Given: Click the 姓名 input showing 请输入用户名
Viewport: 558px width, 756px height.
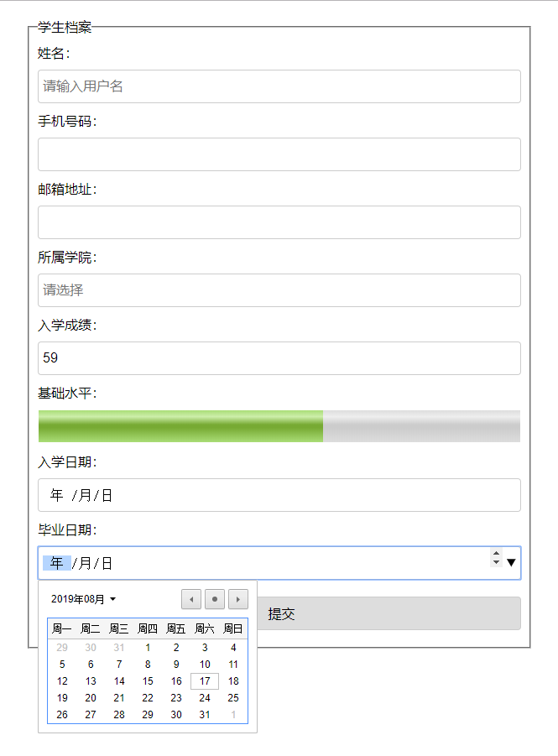Looking at the screenshot, I should click(x=279, y=86).
